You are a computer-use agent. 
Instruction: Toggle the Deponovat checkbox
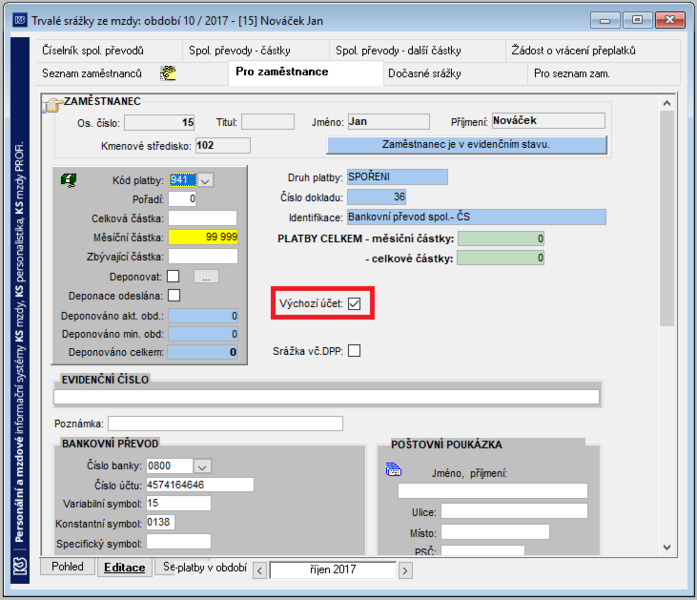pyautogui.click(x=173, y=276)
